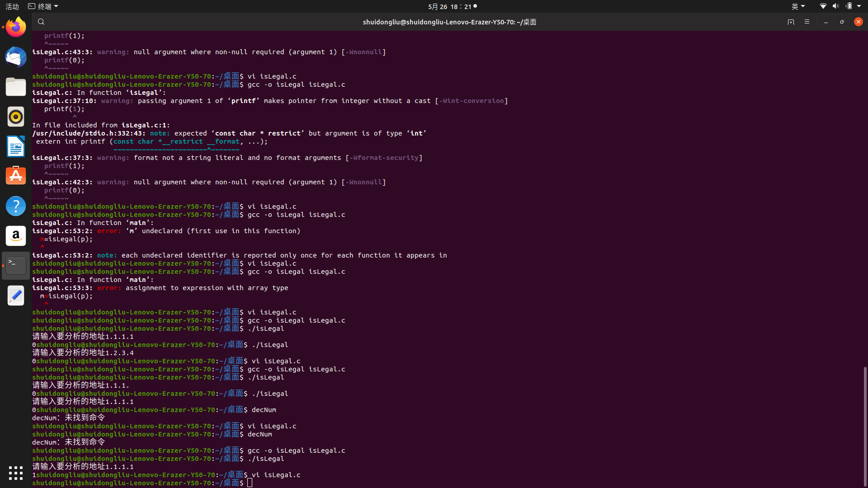Click the volume icon in the top bar
The width and height of the screenshot is (868, 488).
835,6
